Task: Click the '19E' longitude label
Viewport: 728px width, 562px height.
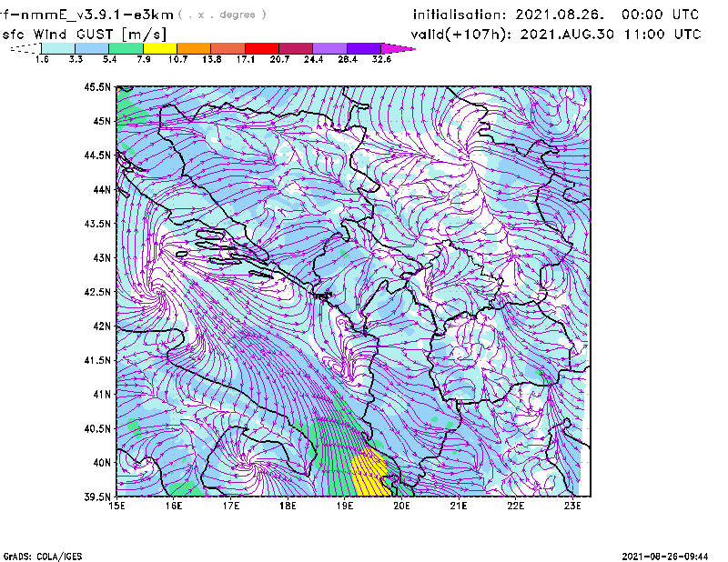Action: point(345,506)
